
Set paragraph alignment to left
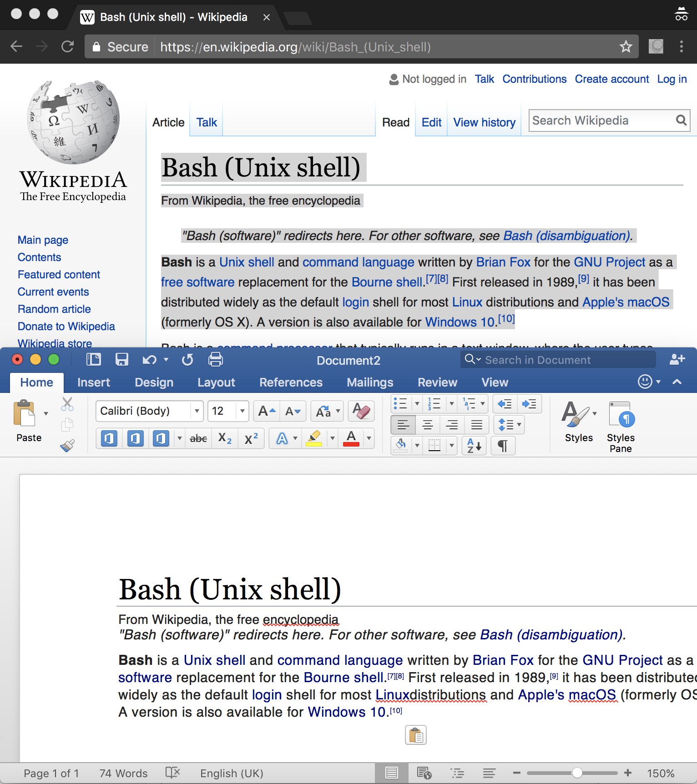click(x=403, y=425)
